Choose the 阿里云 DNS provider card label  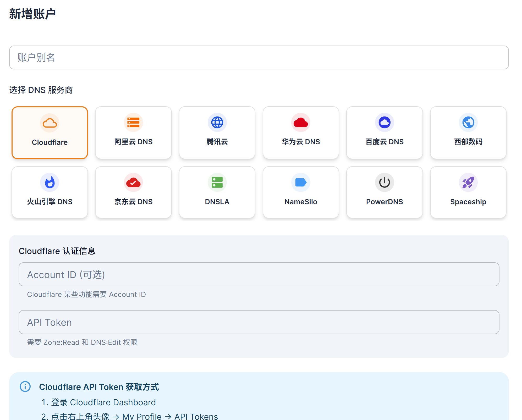(133, 142)
